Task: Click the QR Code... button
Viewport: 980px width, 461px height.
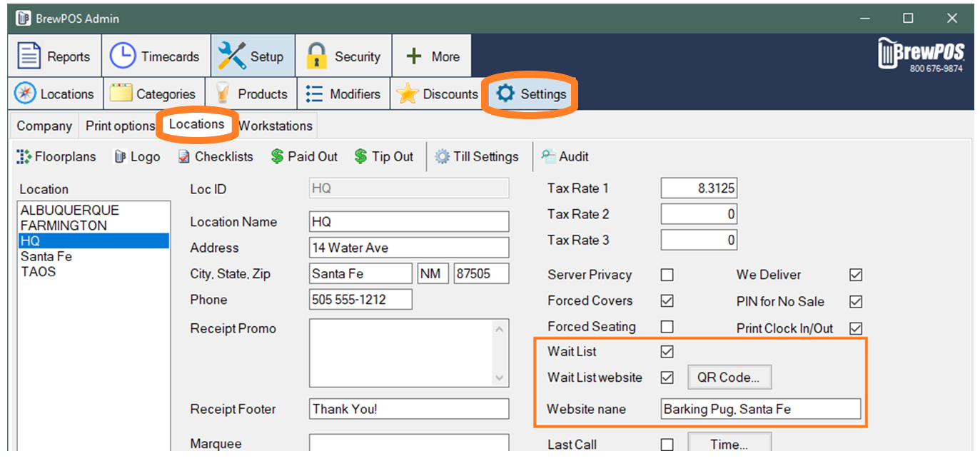Action: coord(729,378)
